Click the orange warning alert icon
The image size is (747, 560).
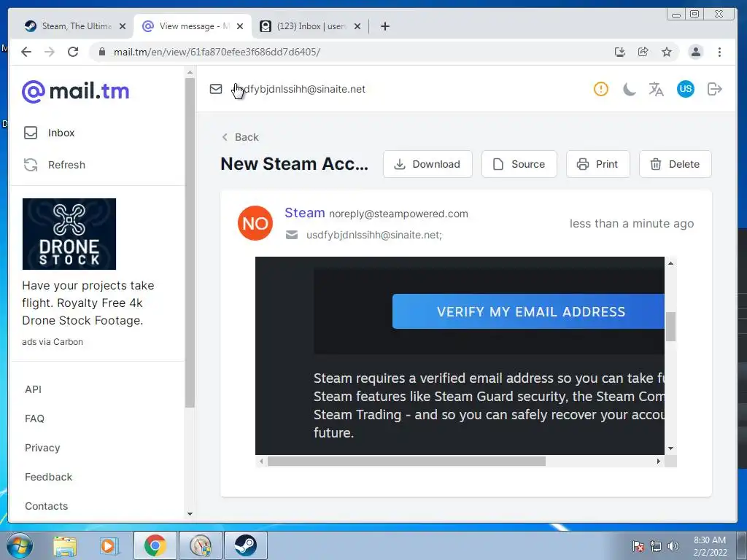(601, 89)
